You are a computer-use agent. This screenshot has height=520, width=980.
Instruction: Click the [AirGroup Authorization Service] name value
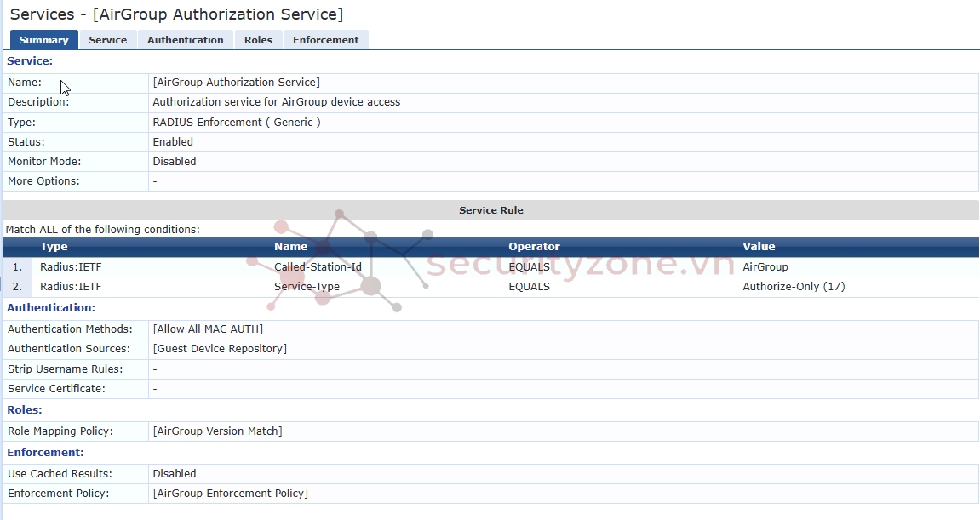click(x=236, y=83)
